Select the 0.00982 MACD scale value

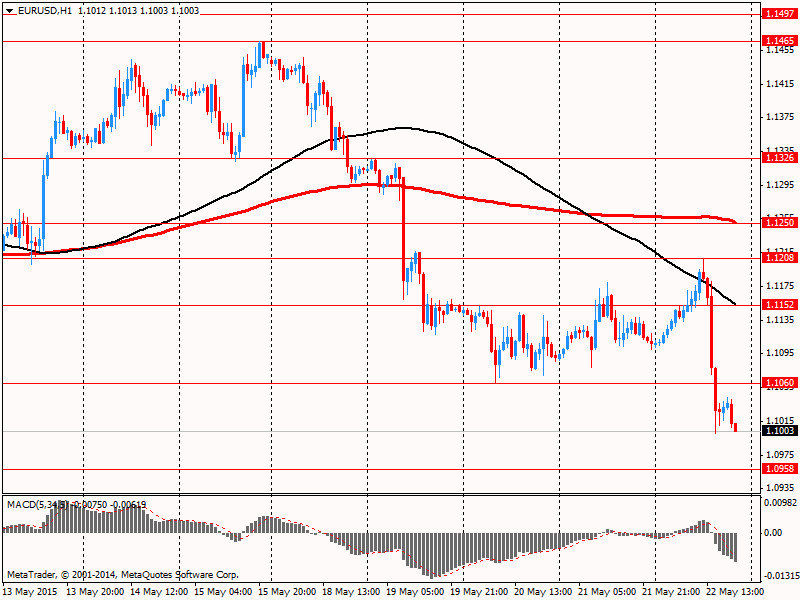coord(781,503)
